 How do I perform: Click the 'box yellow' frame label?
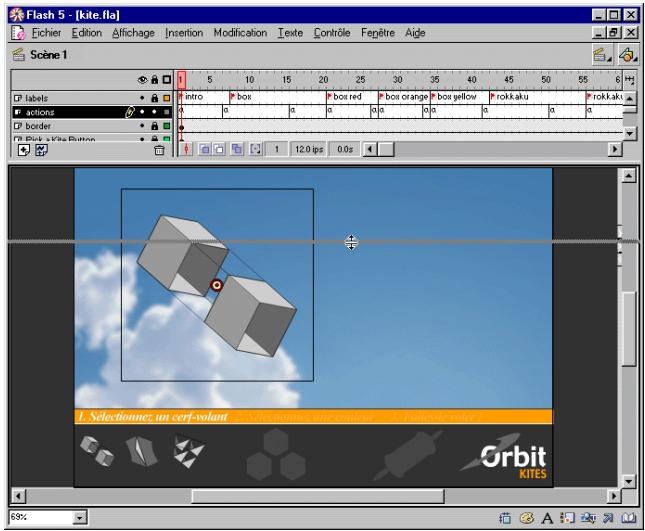click(457, 97)
